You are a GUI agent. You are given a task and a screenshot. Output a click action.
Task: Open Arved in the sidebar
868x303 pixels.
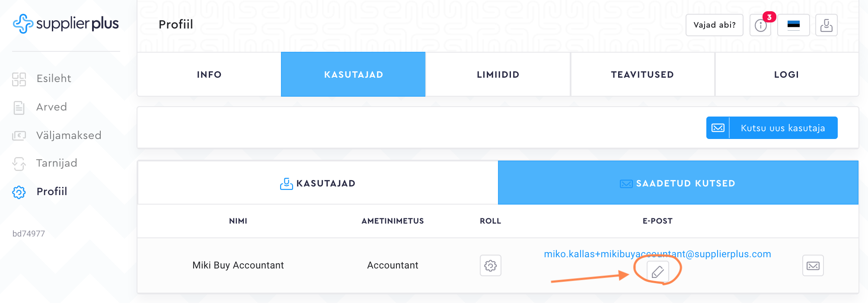point(51,107)
